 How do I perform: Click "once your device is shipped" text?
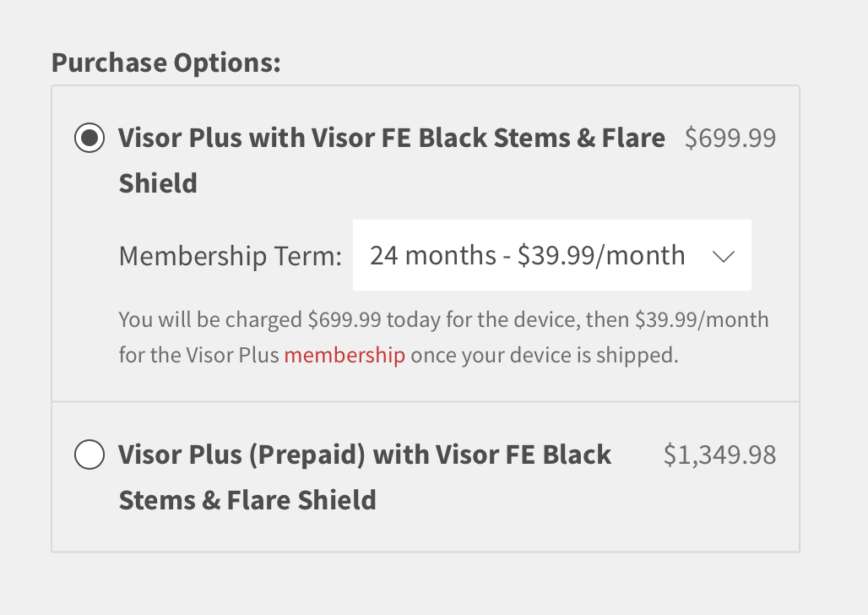tap(545, 355)
